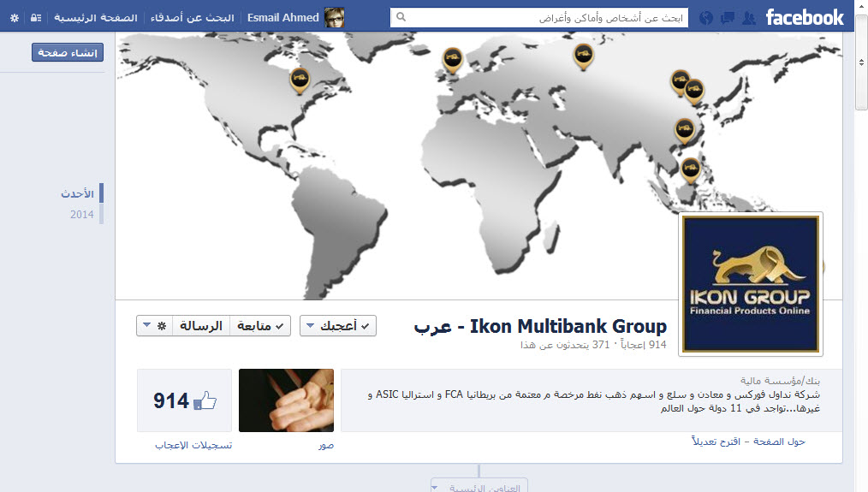
Task: Open the 914 likes thumbs-up box
Action: [184, 400]
